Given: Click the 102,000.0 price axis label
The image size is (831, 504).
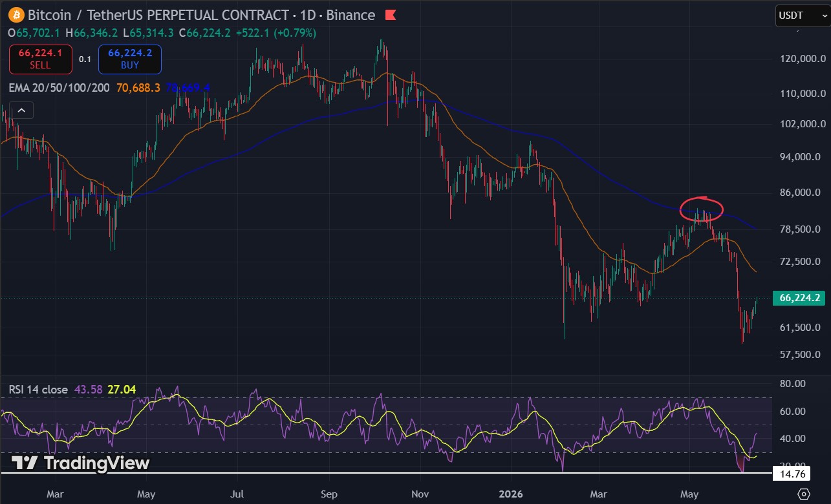Looking at the screenshot, I should tap(802, 124).
